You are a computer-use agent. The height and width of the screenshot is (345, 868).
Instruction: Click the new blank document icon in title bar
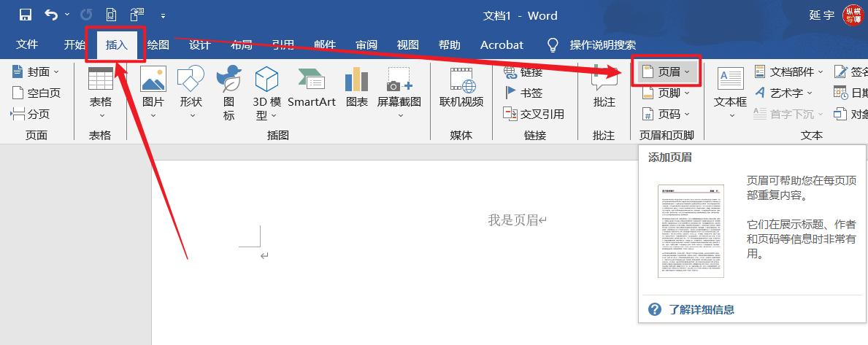click(111, 15)
